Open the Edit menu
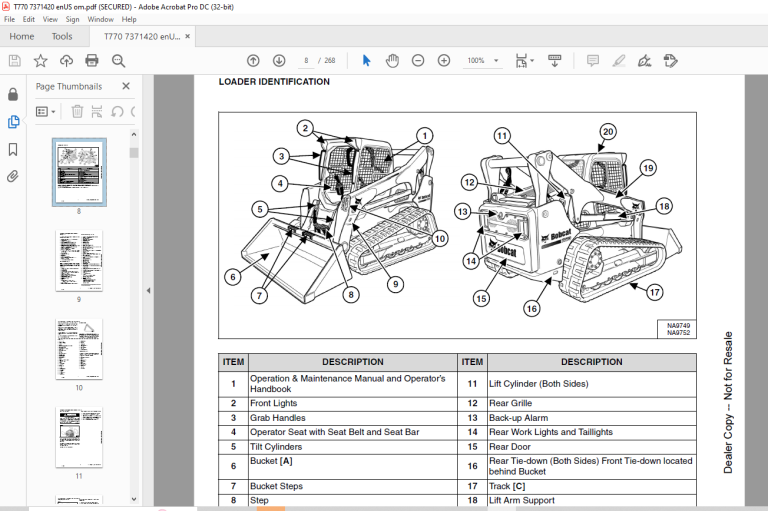The width and height of the screenshot is (768, 511). (x=28, y=20)
